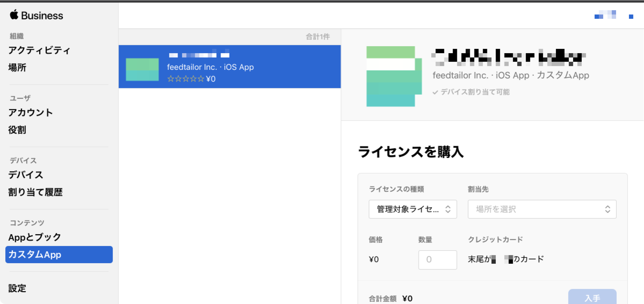The width and height of the screenshot is (644, 304).
Task: Open the 場所を選択 dropdown
Action: (x=542, y=209)
